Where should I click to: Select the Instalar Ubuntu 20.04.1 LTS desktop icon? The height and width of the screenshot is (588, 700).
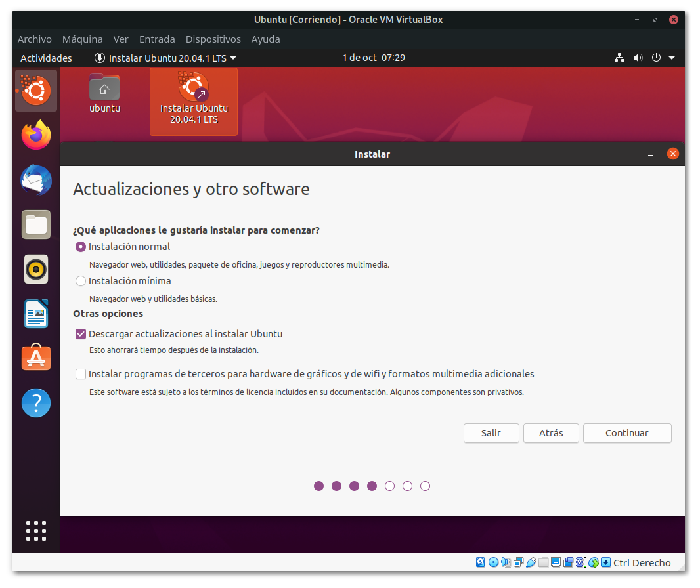(x=194, y=102)
